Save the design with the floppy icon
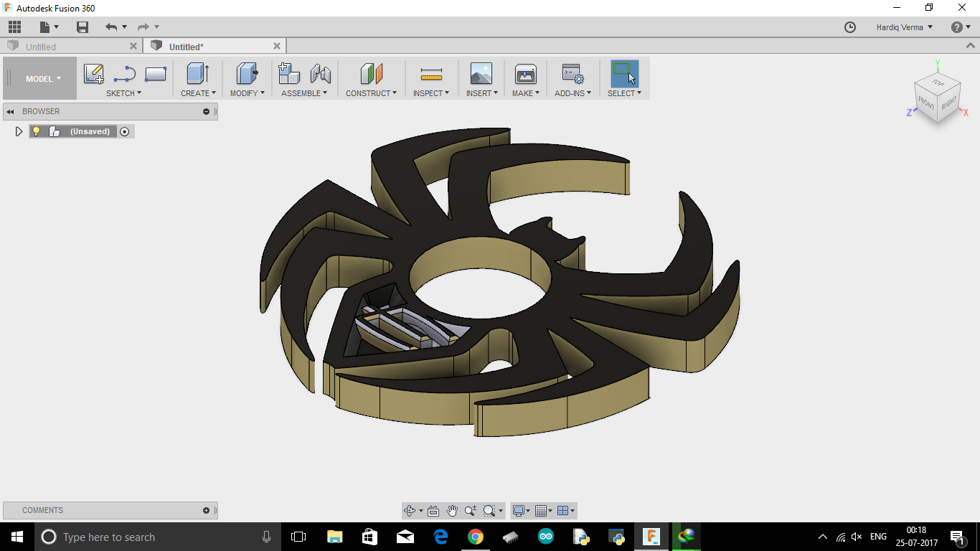Image resolution: width=980 pixels, height=551 pixels. pyautogui.click(x=83, y=27)
